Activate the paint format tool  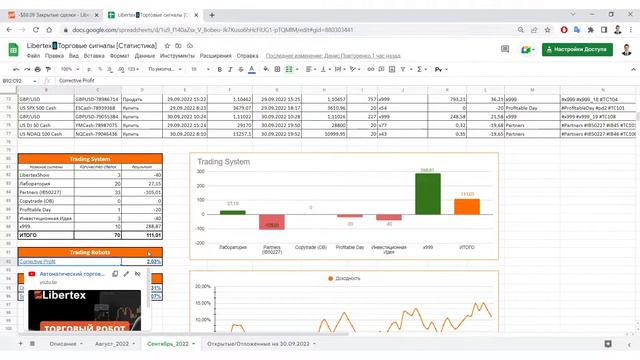48,69
